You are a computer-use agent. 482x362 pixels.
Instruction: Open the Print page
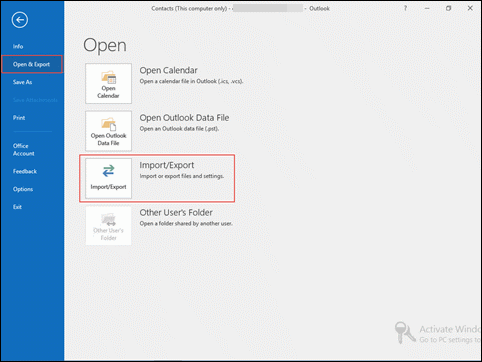[19, 118]
